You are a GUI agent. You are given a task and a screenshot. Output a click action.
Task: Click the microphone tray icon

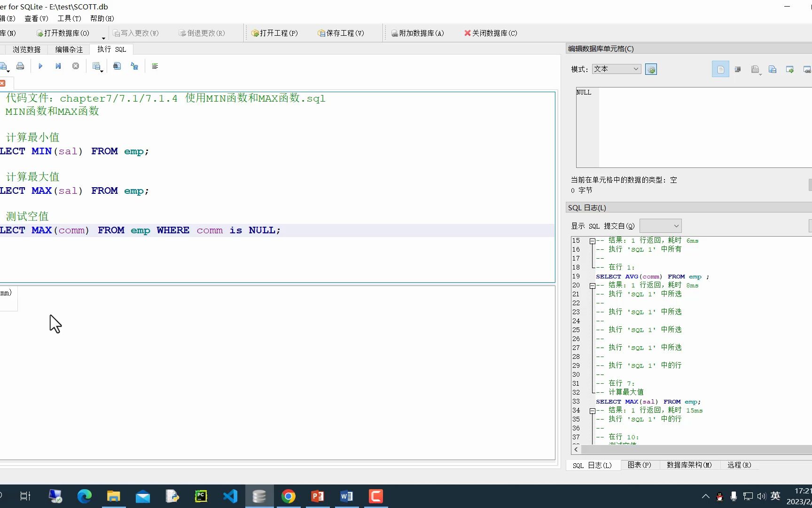(x=734, y=496)
